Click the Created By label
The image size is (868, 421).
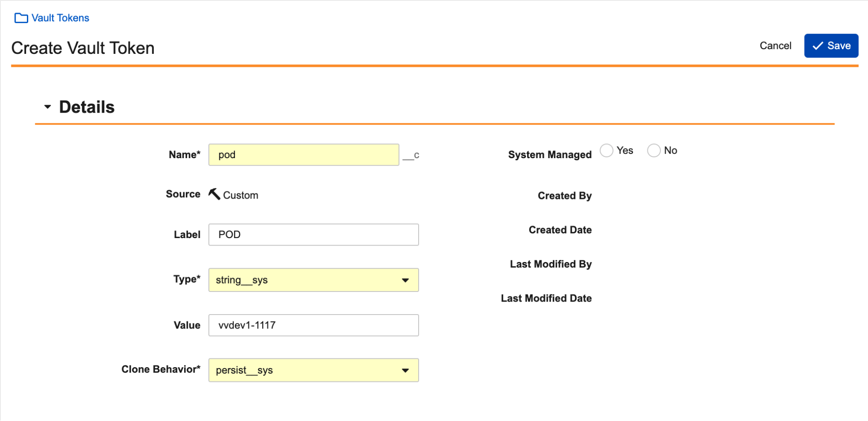pyautogui.click(x=564, y=196)
